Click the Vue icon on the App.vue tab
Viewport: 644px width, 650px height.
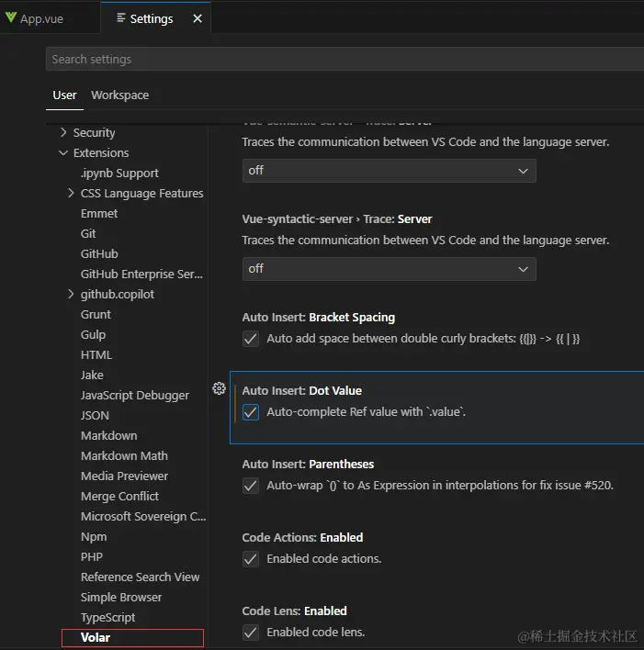pyautogui.click(x=11, y=18)
